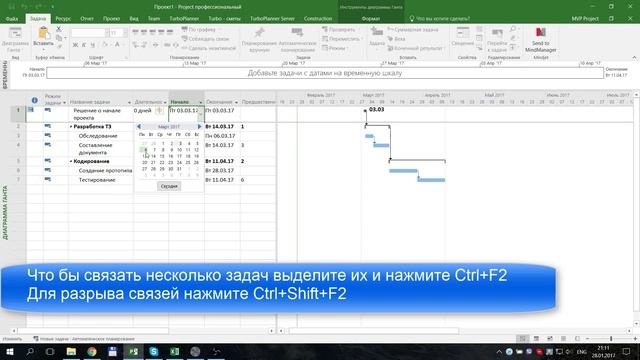Click the Создание прототипа task cell
This screenshot has height=360, width=640.
100,171
